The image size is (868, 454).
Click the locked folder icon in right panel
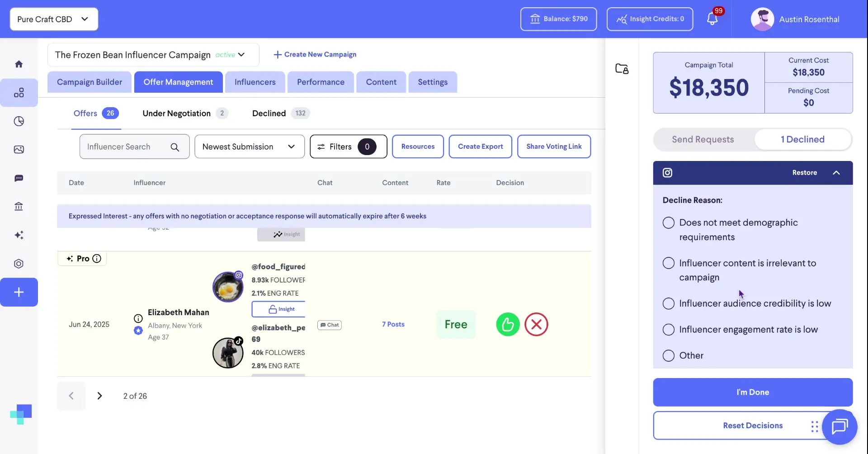[622, 68]
